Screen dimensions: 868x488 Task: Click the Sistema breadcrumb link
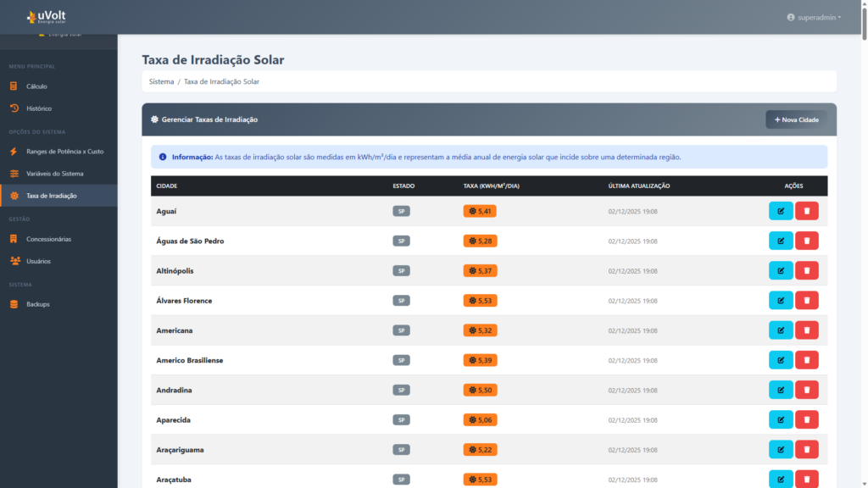click(161, 81)
